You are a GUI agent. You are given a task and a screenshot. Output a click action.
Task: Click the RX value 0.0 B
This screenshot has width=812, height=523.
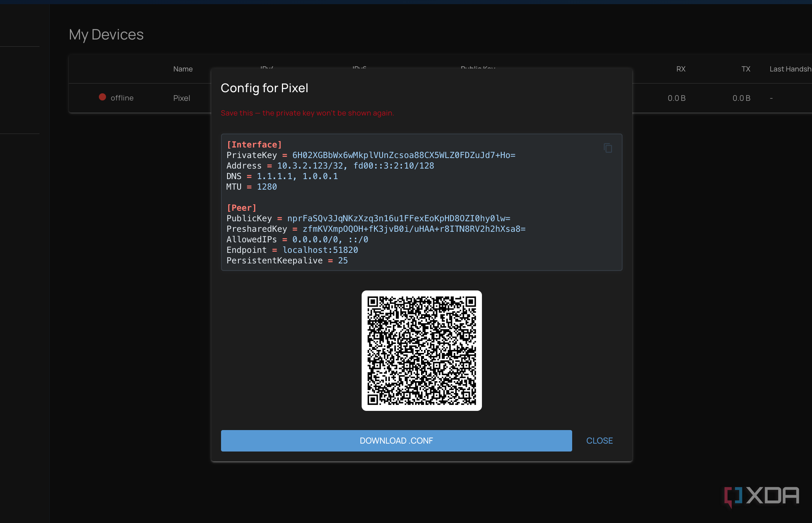[x=677, y=98]
